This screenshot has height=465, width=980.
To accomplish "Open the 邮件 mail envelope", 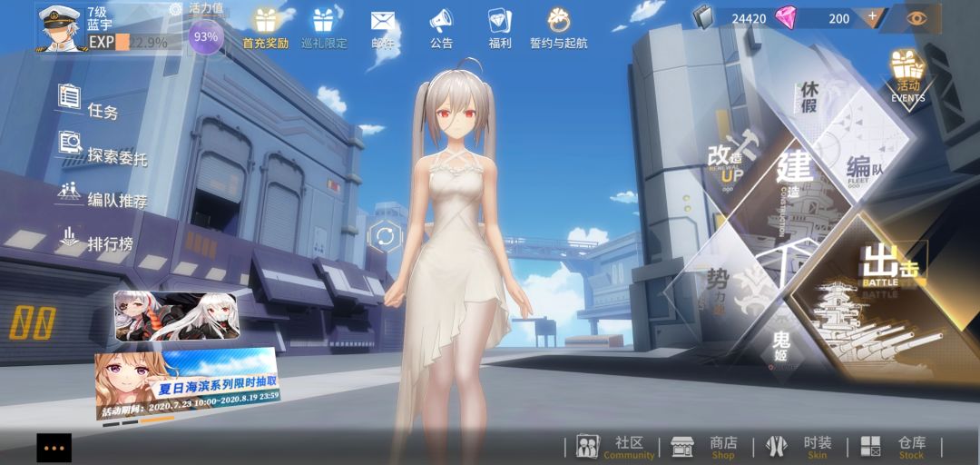I will pyautogui.click(x=383, y=28).
